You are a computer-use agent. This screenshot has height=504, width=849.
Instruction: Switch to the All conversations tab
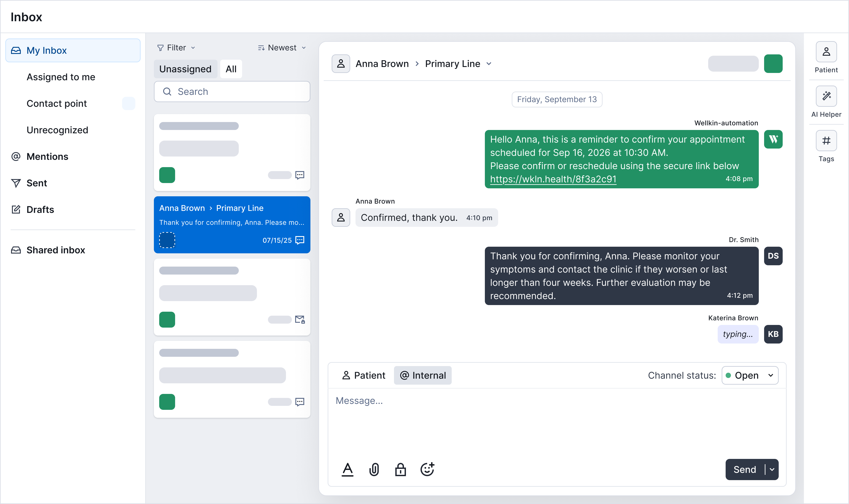pos(231,69)
